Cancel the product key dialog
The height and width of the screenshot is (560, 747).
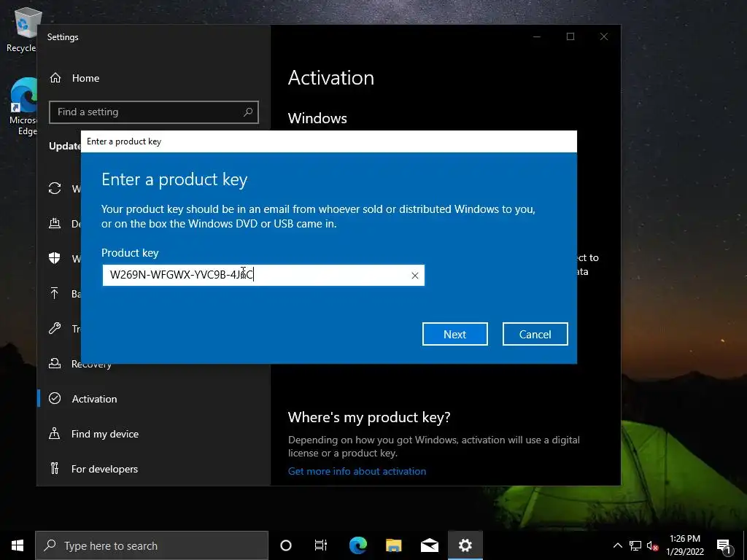(x=535, y=334)
